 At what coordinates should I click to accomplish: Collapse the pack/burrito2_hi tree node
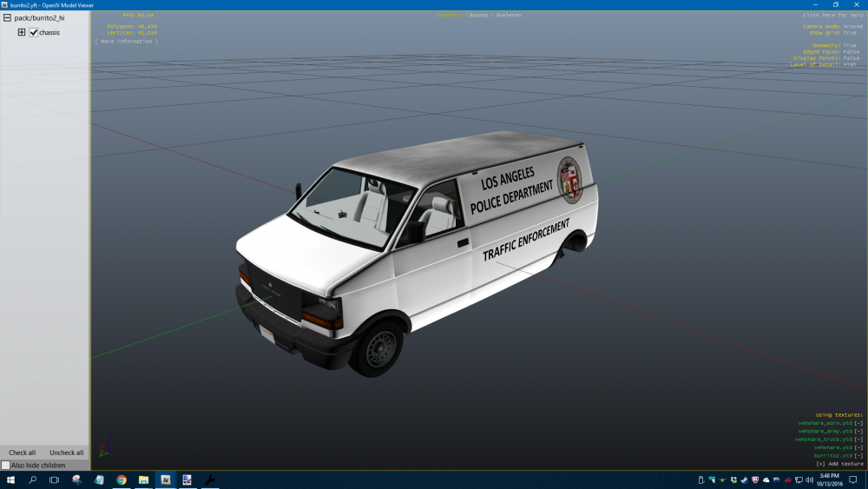(x=7, y=17)
